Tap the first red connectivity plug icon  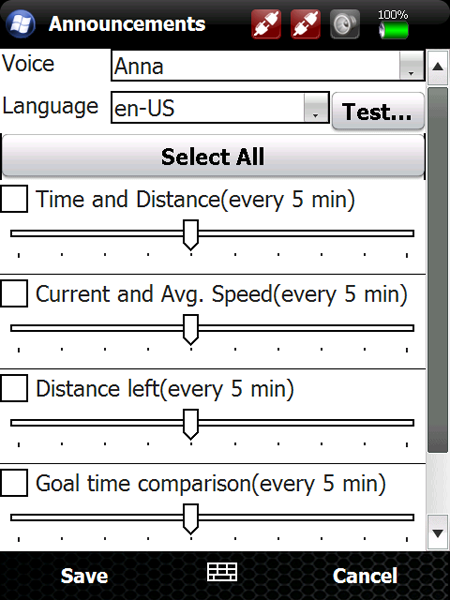tap(266, 24)
